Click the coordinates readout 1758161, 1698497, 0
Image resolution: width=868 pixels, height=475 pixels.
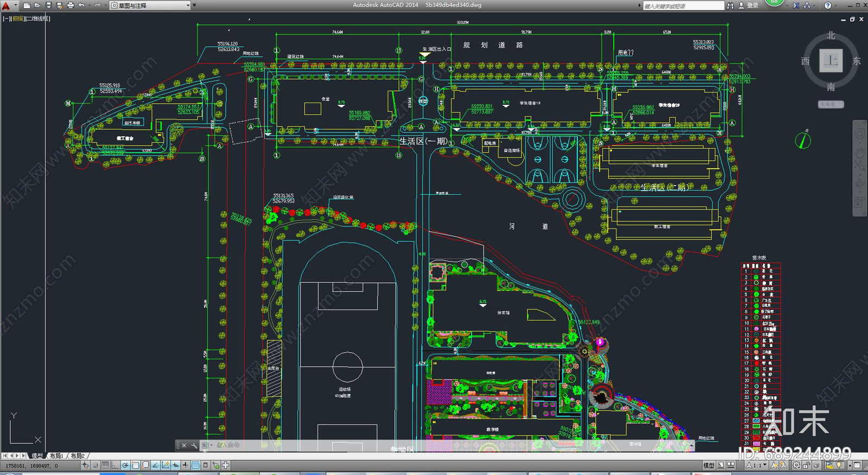click(31, 466)
